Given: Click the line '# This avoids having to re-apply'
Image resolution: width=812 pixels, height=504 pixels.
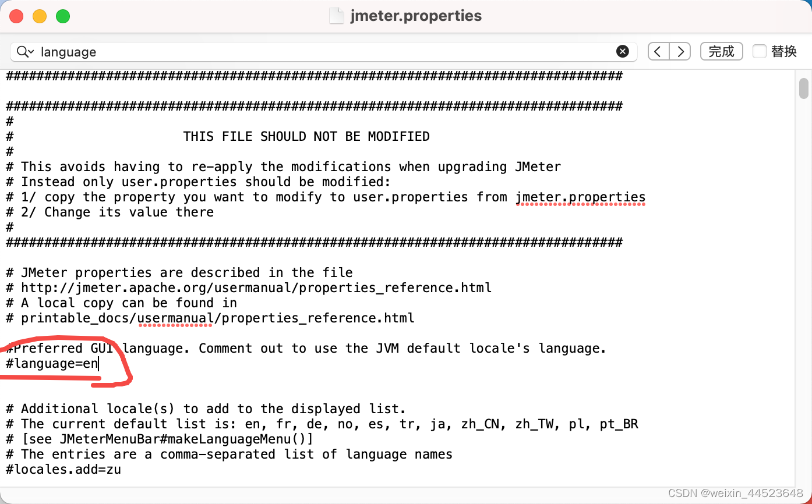Looking at the screenshot, I should tap(283, 166).
